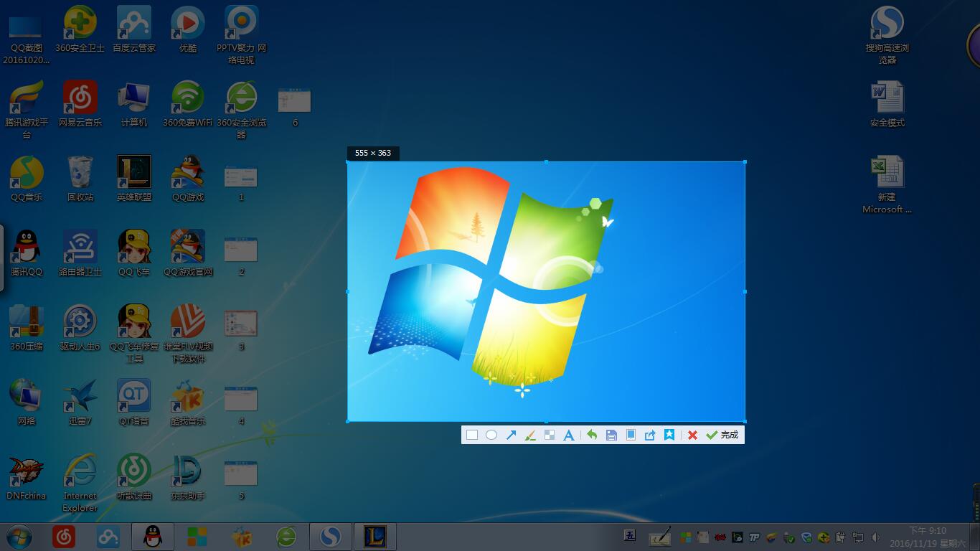Image resolution: width=980 pixels, height=551 pixels.
Task: Launch QQ飞车修复工具 from the desktop
Action: 134,334
